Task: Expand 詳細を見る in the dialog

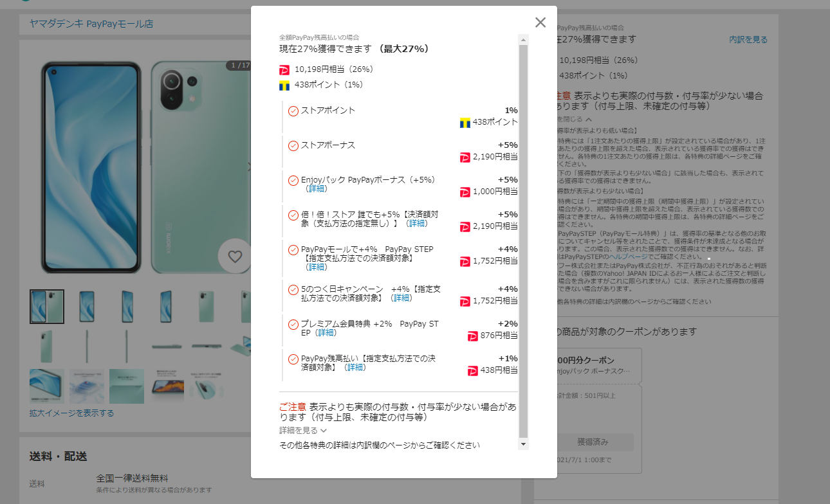Action: (x=303, y=431)
